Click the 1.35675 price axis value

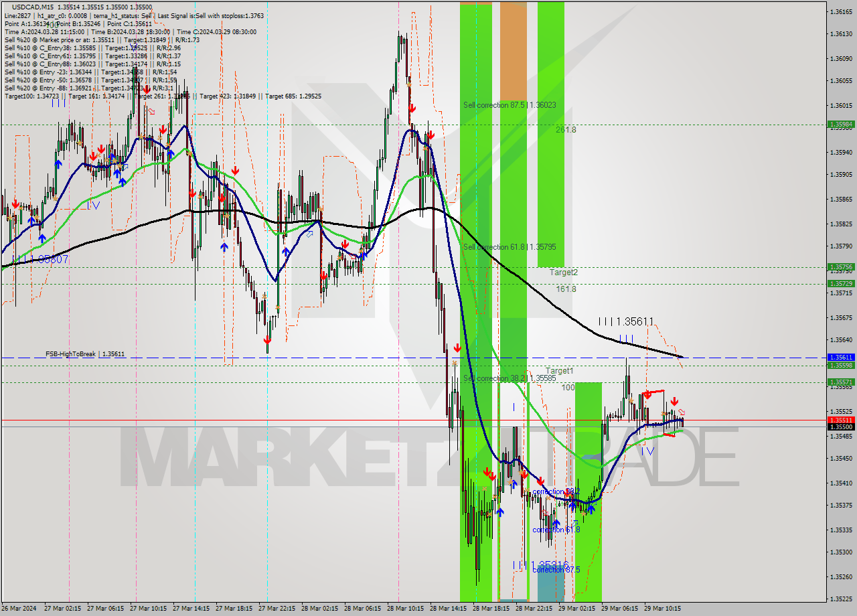pos(841,318)
